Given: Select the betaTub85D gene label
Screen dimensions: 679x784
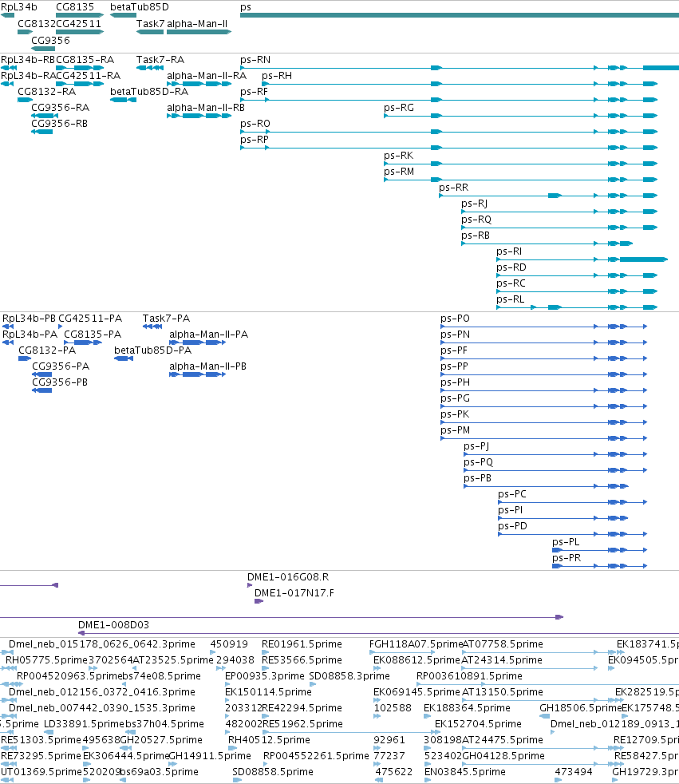Looking at the screenshot, I should (140, 7).
